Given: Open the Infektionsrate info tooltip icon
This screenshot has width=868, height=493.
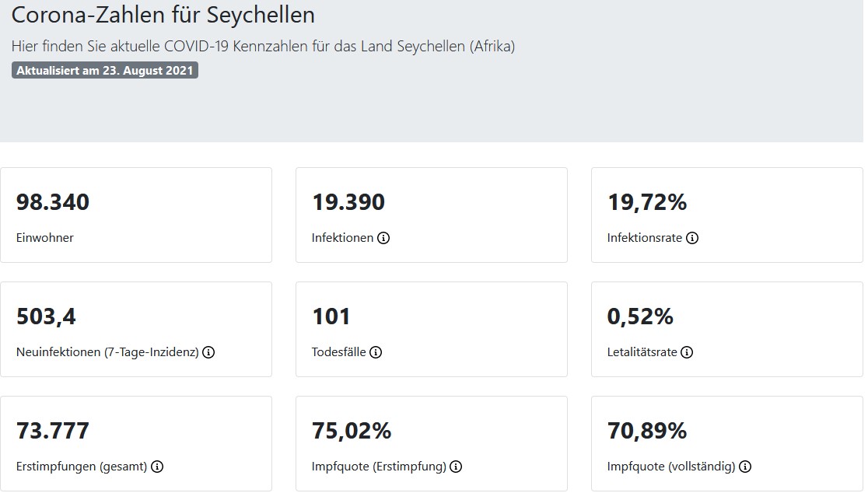Looking at the screenshot, I should [x=692, y=238].
